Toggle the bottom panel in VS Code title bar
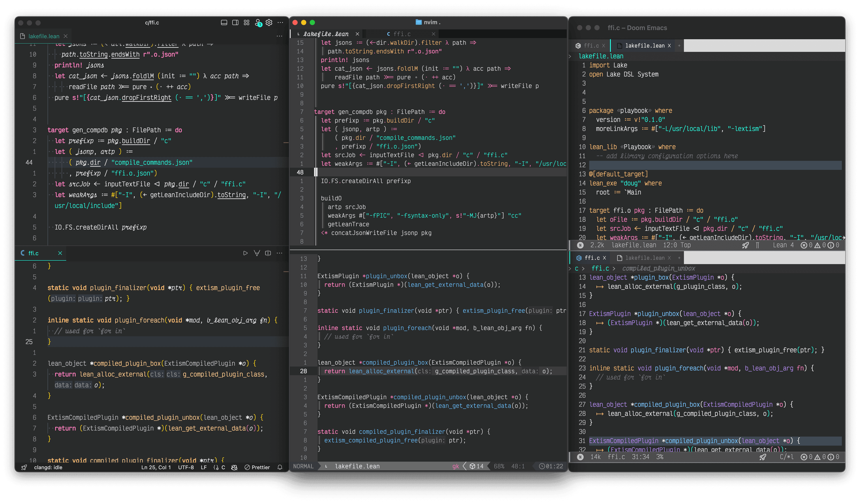Screen dimensions: 860x504 (224, 22)
